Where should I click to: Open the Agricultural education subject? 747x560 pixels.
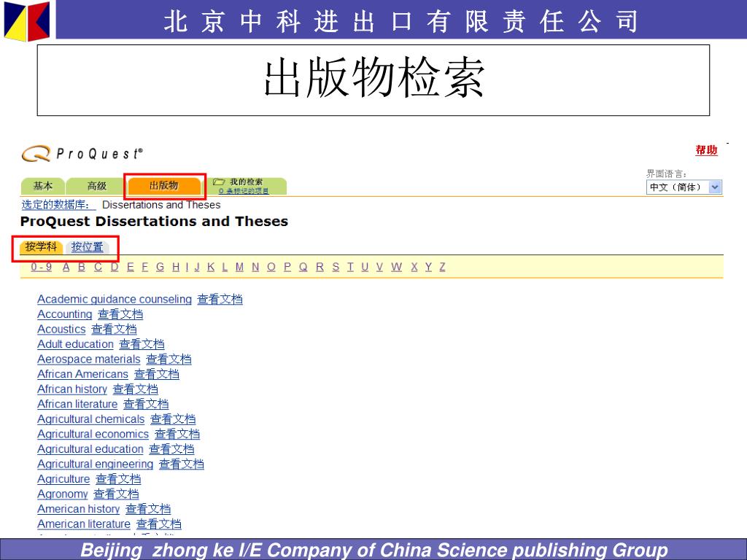(90, 449)
